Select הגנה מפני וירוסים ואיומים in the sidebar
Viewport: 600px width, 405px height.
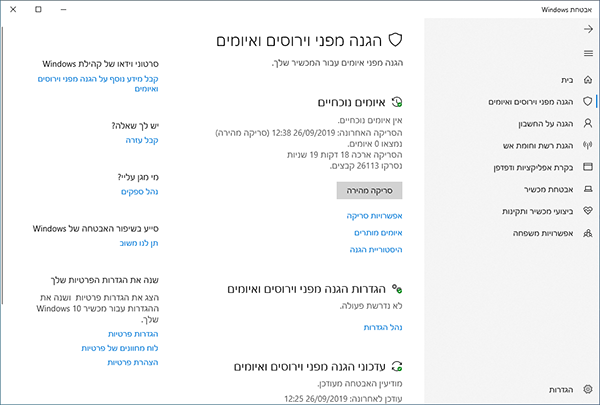point(531,102)
